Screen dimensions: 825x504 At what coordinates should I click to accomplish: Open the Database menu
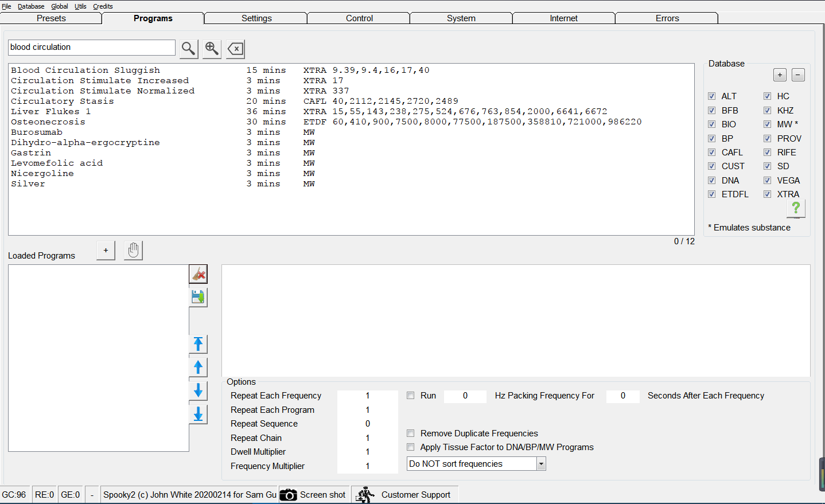31,6
